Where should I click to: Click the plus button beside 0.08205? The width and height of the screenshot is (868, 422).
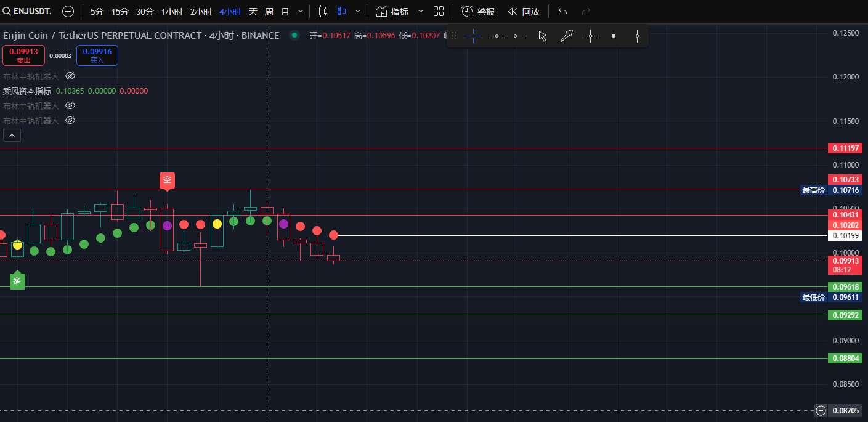click(821, 410)
